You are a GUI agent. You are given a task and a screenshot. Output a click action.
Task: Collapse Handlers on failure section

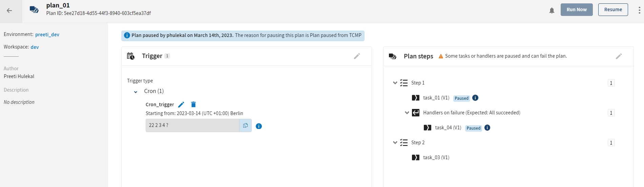407,113
